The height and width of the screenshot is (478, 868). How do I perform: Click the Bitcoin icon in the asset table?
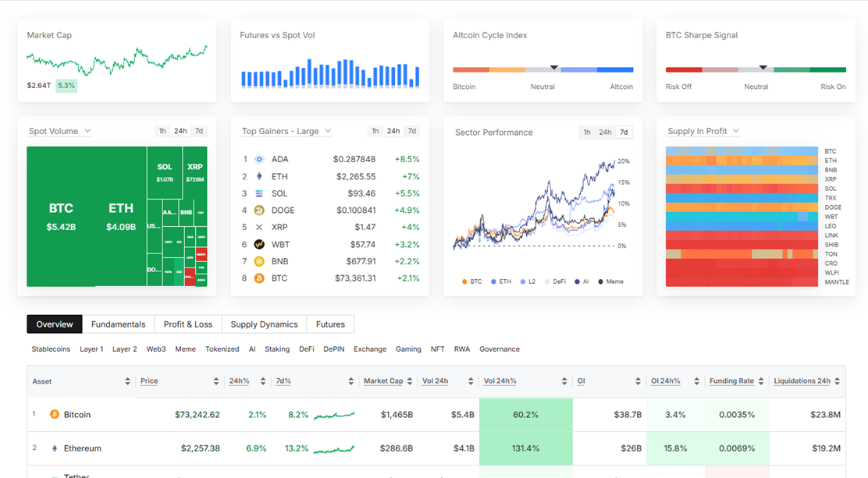(x=53, y=414)
